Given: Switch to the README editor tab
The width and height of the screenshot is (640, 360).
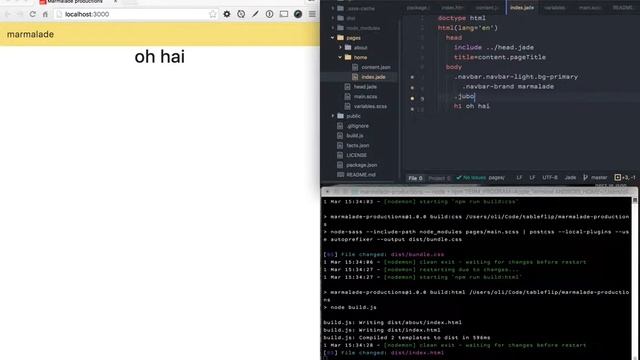Looking at the screenshot, I should pos(622,8).
